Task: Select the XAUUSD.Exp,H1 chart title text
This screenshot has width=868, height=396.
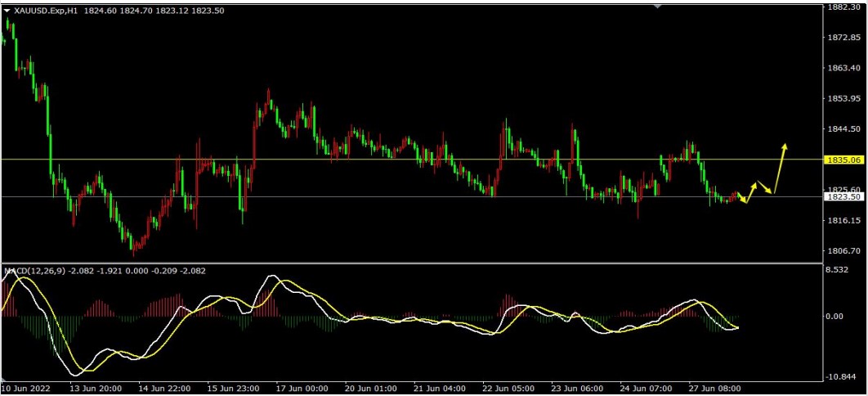Action: tap(46, 11)
